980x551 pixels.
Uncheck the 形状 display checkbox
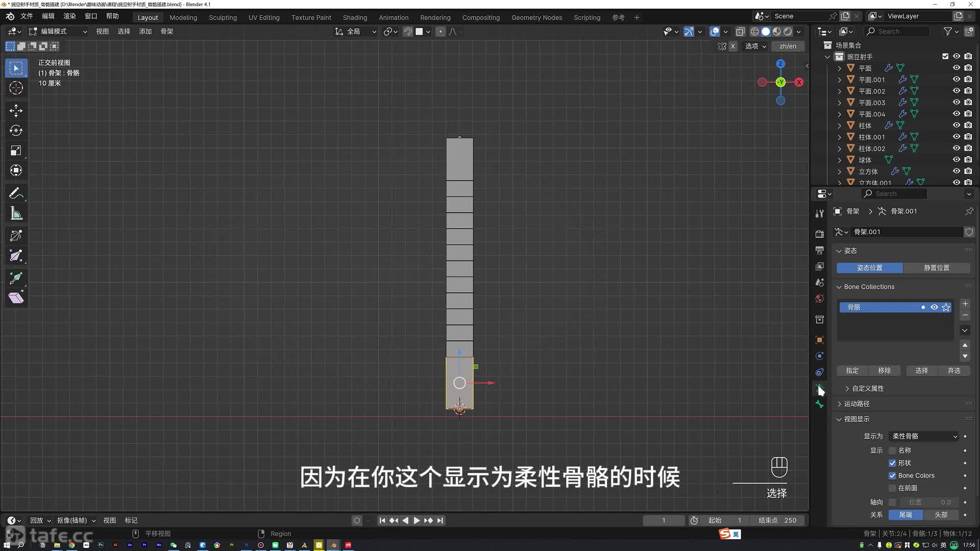[892, 463]
